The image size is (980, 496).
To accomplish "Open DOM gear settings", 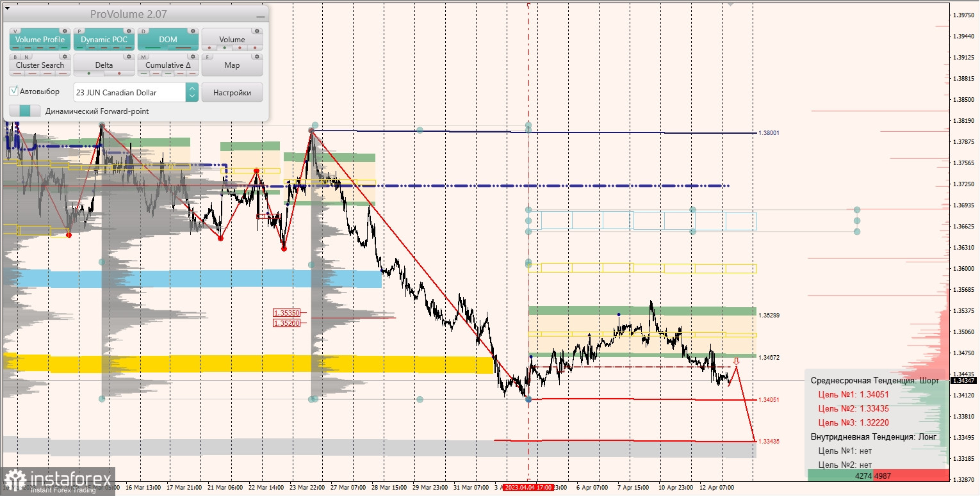I will pos(193,31).
